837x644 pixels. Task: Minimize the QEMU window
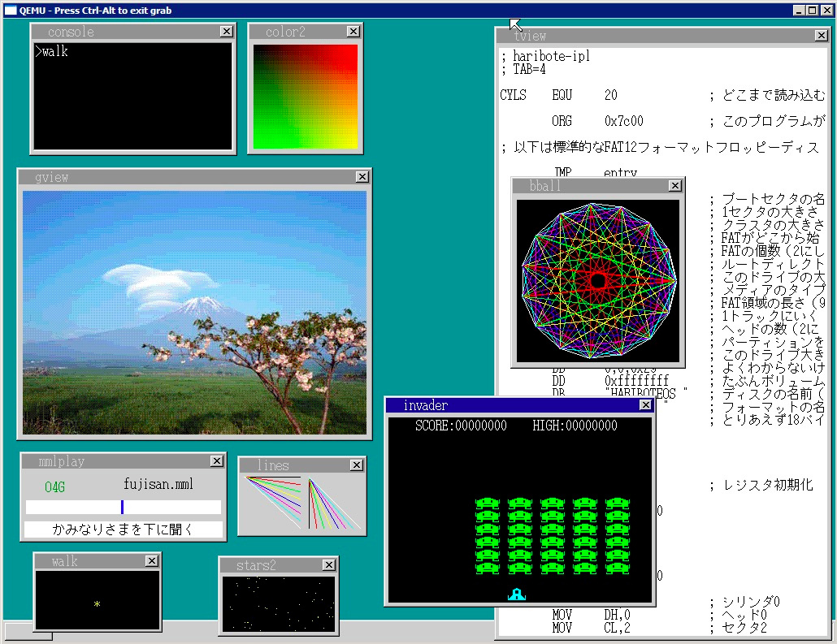pyautogui.click(x=799, y=10)
